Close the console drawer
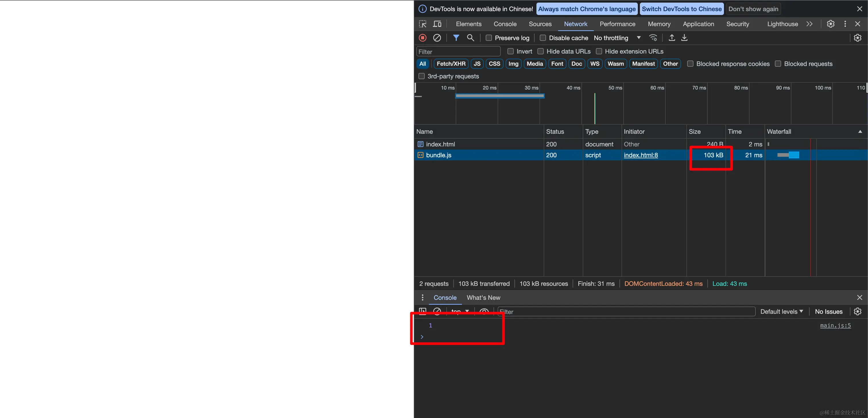868x418 pixels. click(x=860, y=298)
